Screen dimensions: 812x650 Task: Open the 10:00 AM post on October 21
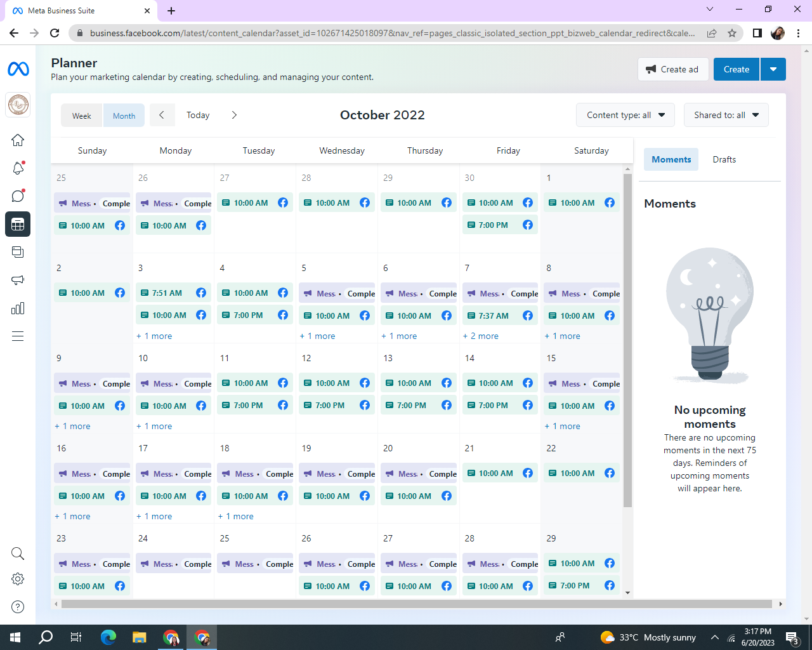(x=501, y=473)
